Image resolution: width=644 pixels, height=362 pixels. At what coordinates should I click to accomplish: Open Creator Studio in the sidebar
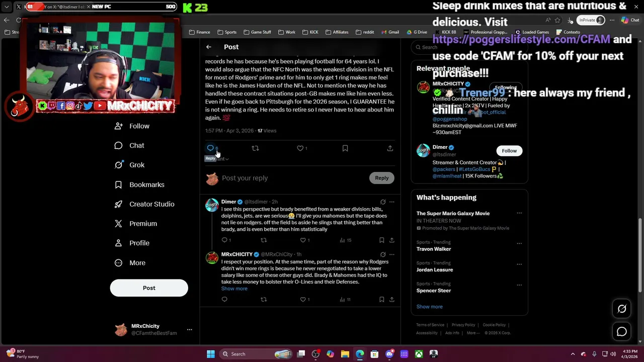coord(144,204)
